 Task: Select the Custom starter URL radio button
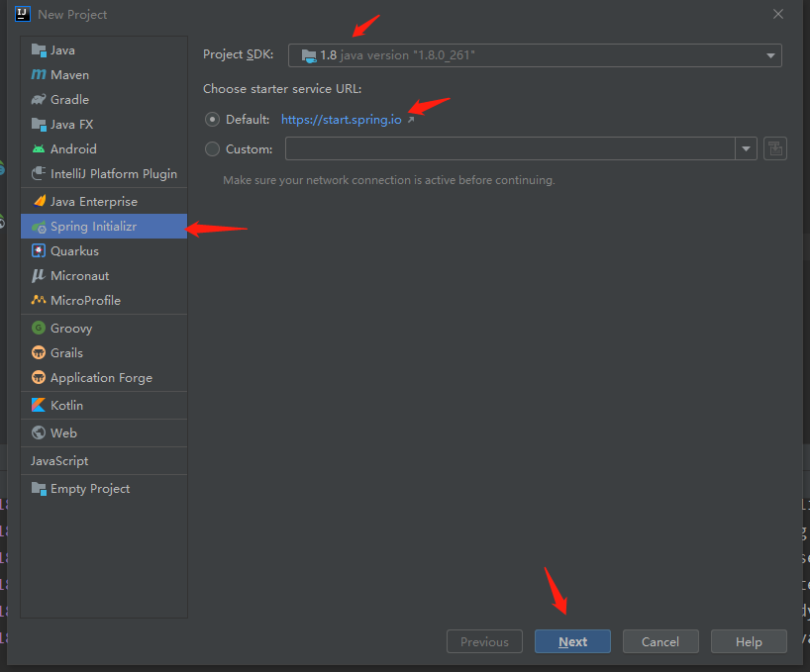coord(212,149)
